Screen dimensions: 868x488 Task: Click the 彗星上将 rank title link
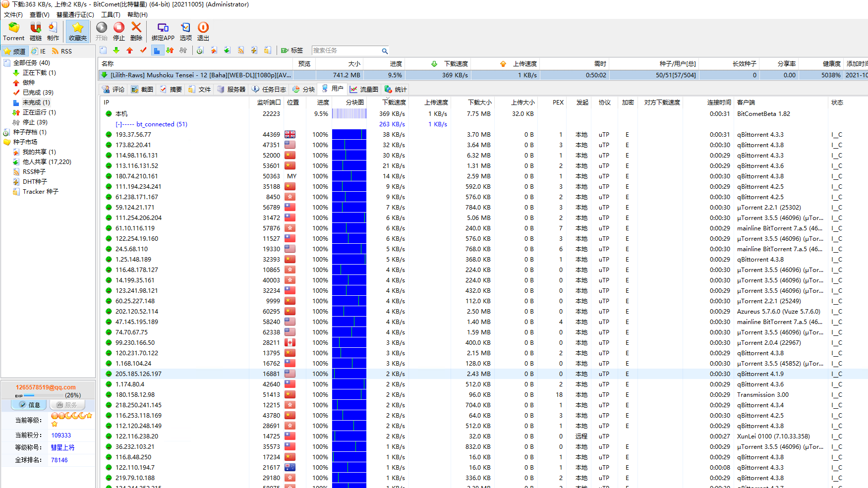point(62,447)
